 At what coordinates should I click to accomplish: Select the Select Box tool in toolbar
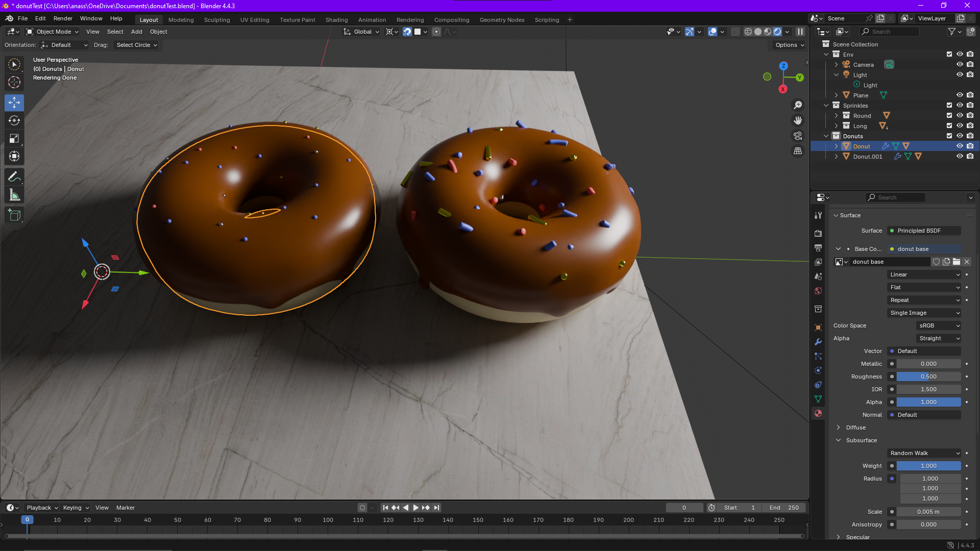pyautogui.click(x=14, y=64)
